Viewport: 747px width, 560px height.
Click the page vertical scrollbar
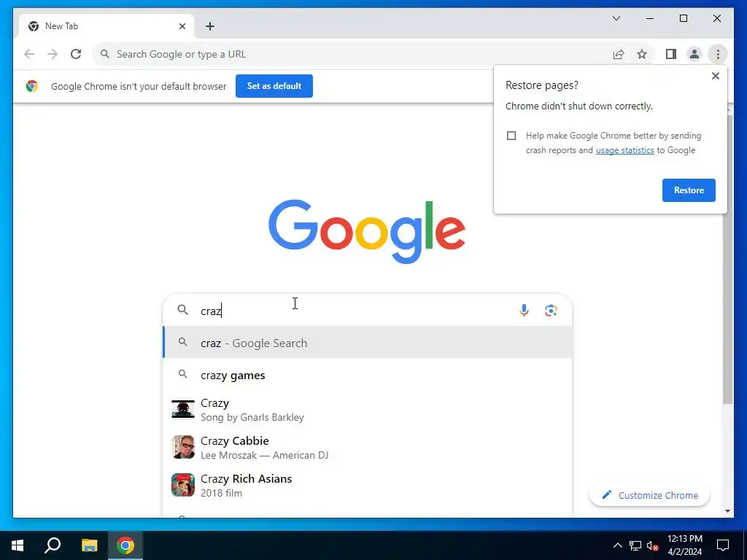727,260
